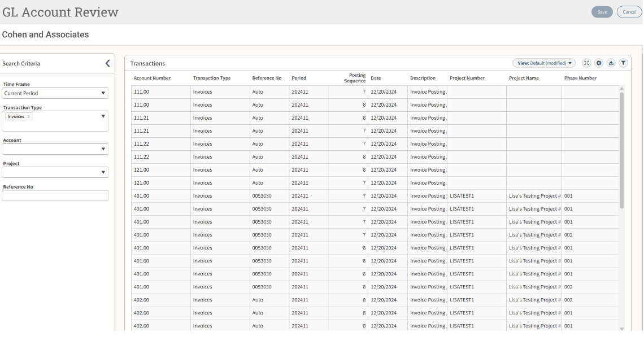Click the Description column header
Viewport: 644px width, 350px height.
(423, 78)
